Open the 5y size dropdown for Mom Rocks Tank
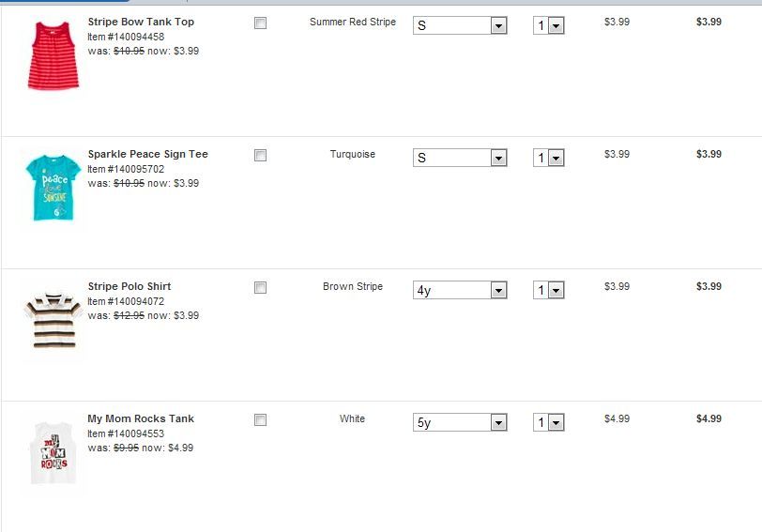The width and height of the screenshot is (762, 532). click(x=460, y=423)
